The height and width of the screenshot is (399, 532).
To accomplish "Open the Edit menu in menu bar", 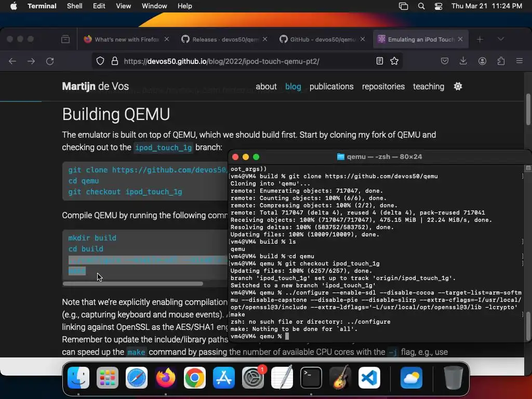I will [x=99, y=6].
